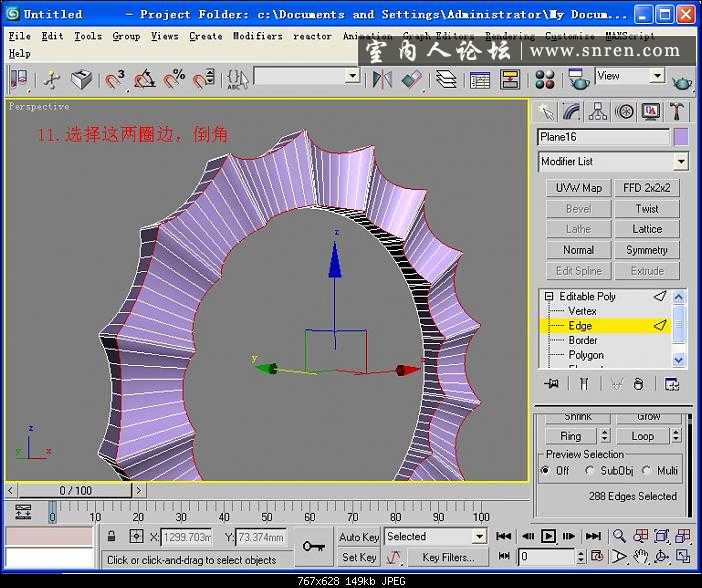Click the selection lock padlock icon
The height and width of the screenshot is (588, 702).
pyautogui.click(x=112, y=537)
